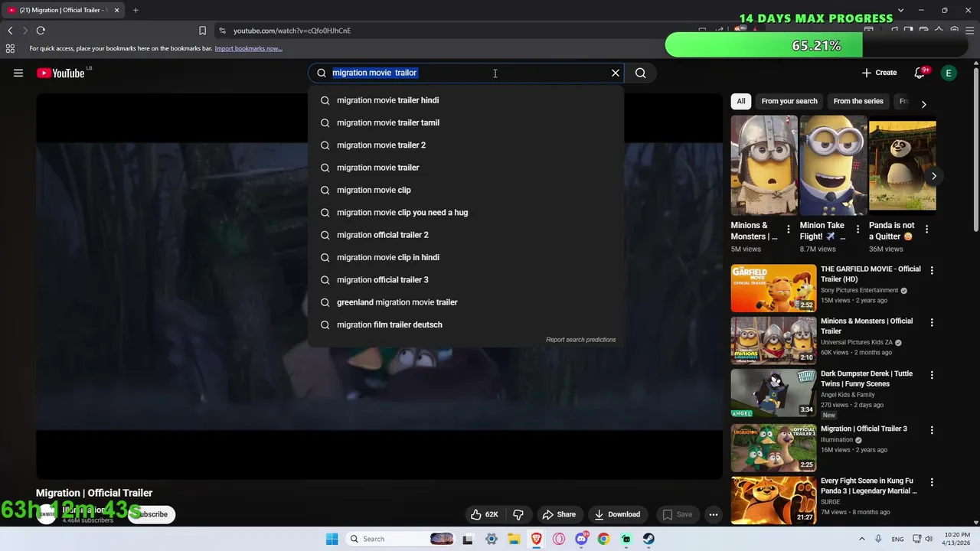Screen dimensions: 980x551
Task: Download the Migration trailer
Action: (617, 514)
